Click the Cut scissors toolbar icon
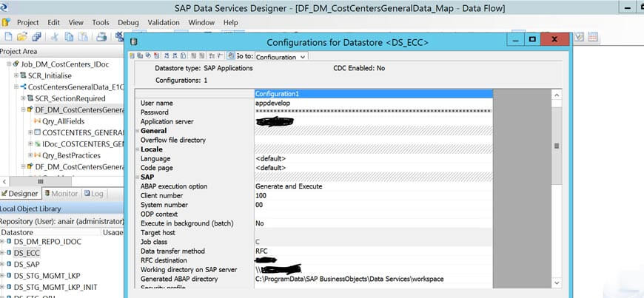 pos(55,37)
